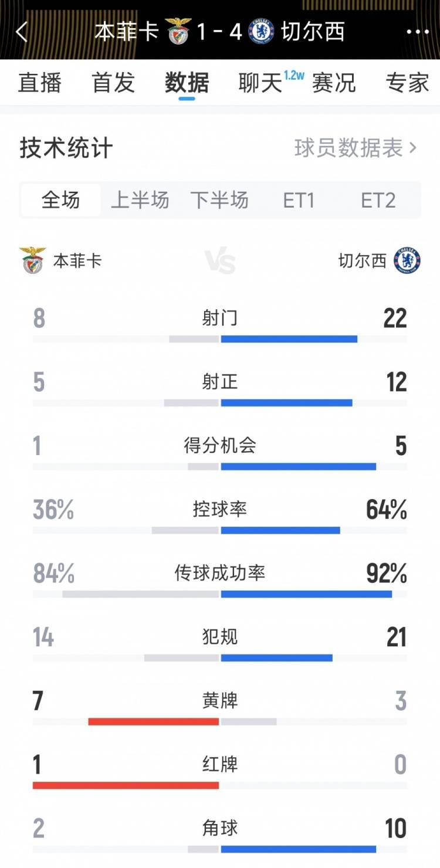Tap the red 黄牌 yellow-card bar
Viewport: 440px width, 868px height.
(154, 721)
